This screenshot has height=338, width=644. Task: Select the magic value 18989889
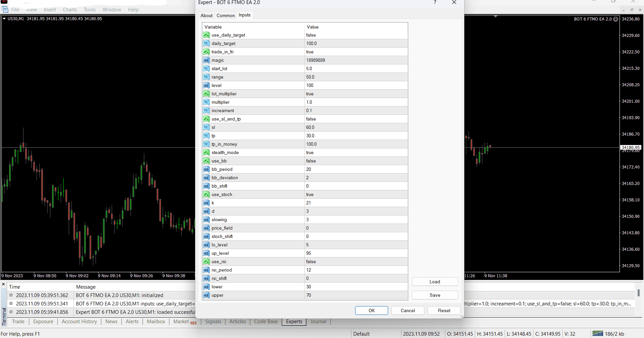tap(356, 60)
